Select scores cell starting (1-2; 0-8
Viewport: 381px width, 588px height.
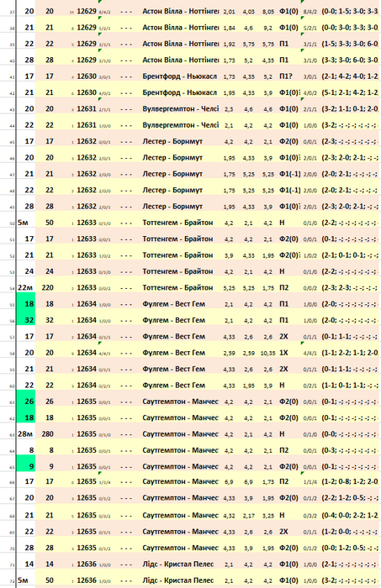[x=350, y=481]
